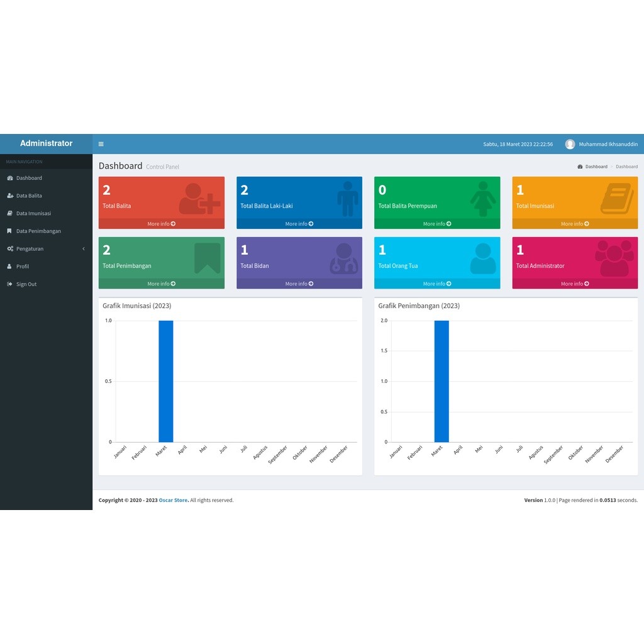
Task: Click the Data Penimbangan bookmark icon
Action: click(x=9, y=231)
